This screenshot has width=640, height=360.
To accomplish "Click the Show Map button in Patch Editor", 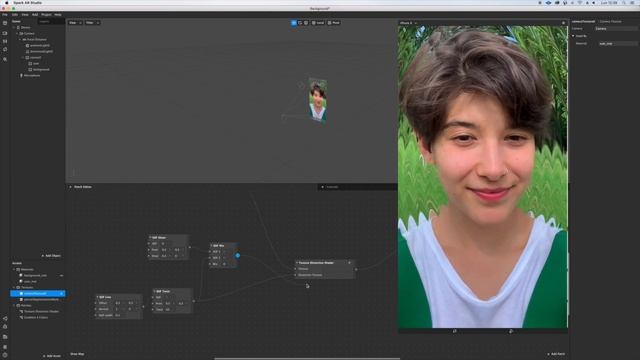I will [x=77, y=354].
